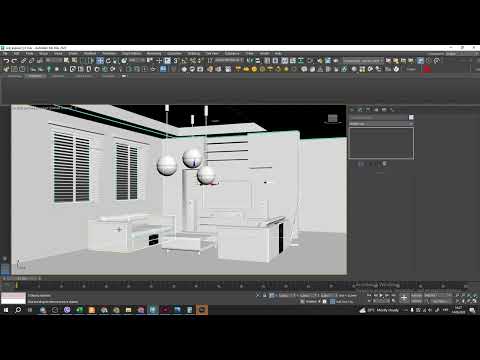This screenshot has width=480, height=360.
Task: Open the Schematic View icon
Action: [x=301, y=61]
